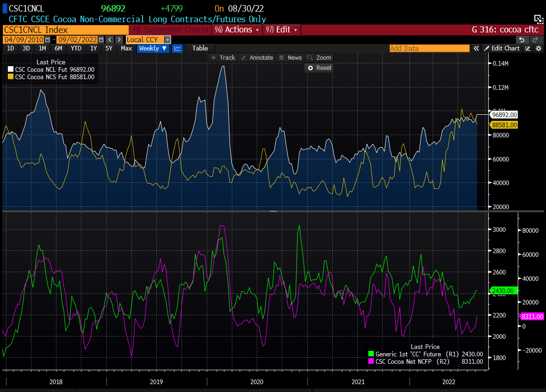Click the undo arrow icon

(522, 40)
